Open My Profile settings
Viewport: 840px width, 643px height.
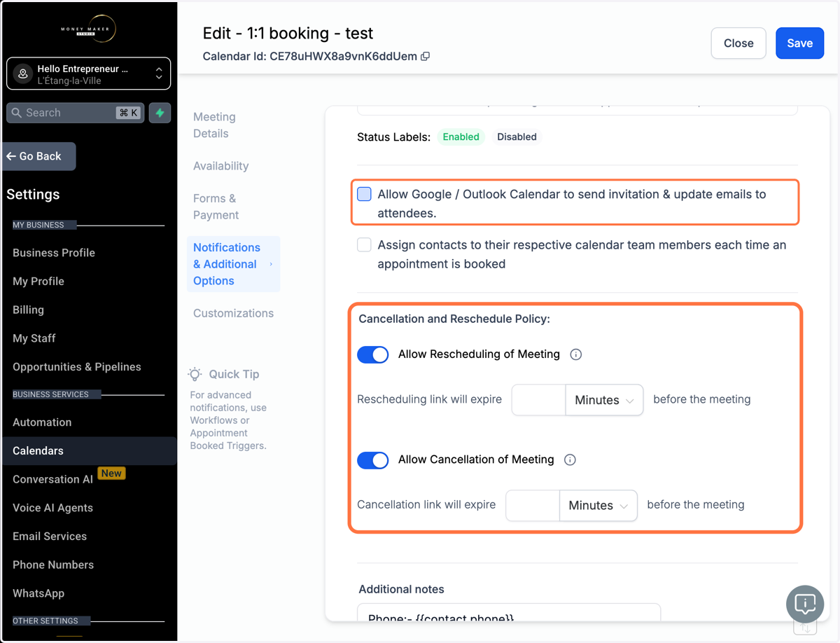click(38, 282)
